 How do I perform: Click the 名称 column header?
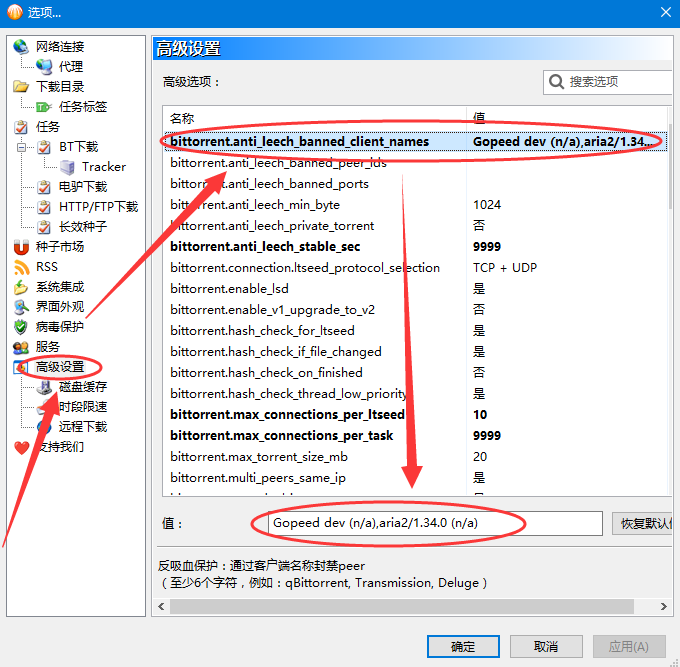click(182, 118)
